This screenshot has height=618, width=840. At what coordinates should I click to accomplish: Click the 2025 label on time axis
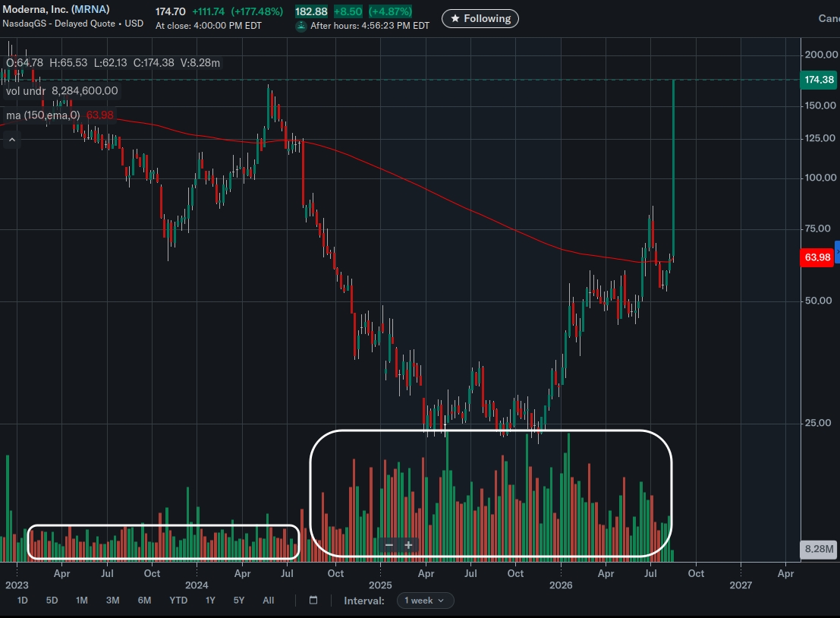click(380, 585)
